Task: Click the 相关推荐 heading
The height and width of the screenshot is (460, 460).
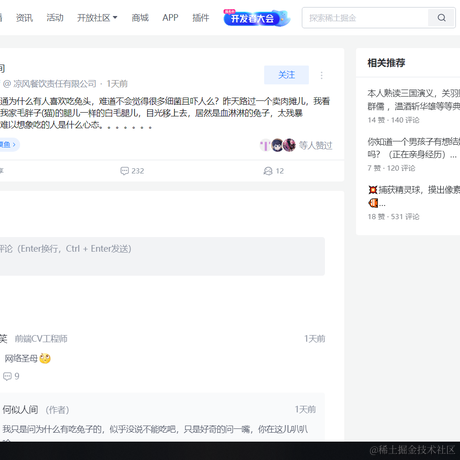Action: tap(386, 63)
